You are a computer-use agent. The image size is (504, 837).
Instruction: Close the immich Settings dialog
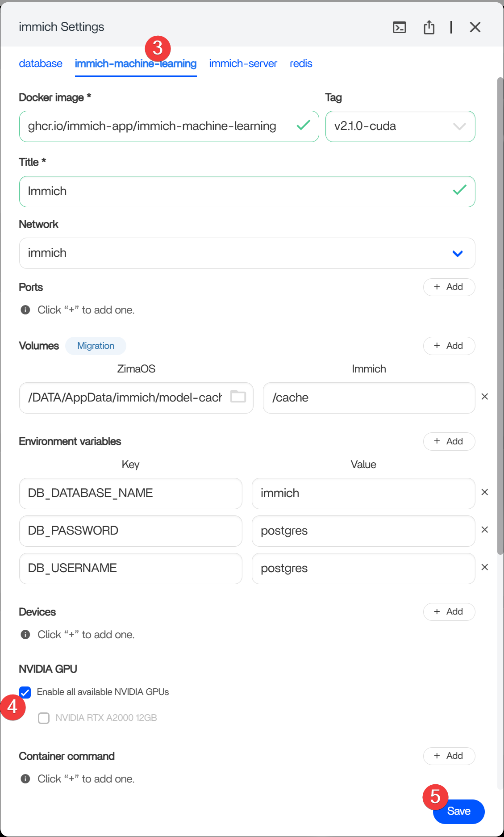(475, 27)
